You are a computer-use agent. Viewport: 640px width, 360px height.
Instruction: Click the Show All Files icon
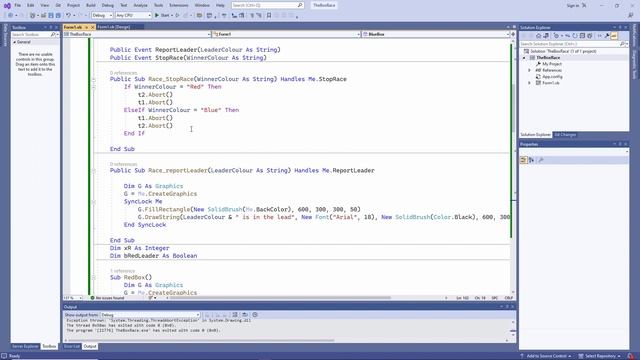(590, 36)
